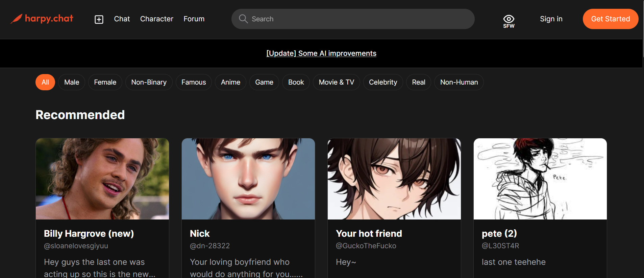Select the Male category filter
Screen dimensions: 644x278
coord(72,82)
